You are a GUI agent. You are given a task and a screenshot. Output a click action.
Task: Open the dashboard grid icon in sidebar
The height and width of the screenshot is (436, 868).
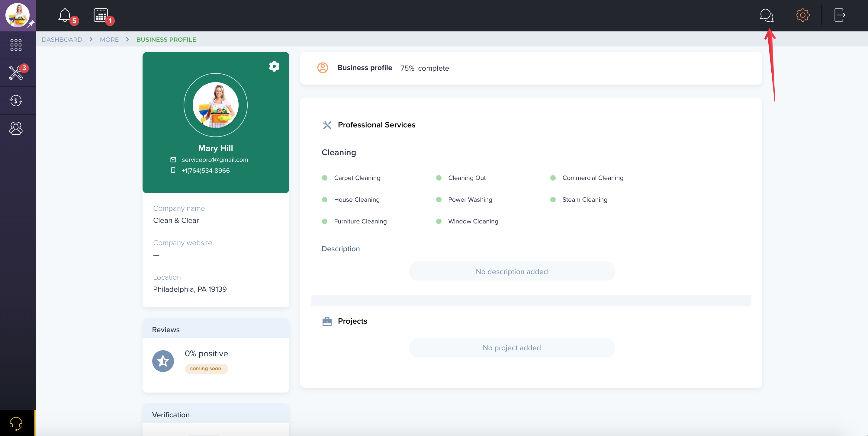pyautogui.click(x=16, y=45)
